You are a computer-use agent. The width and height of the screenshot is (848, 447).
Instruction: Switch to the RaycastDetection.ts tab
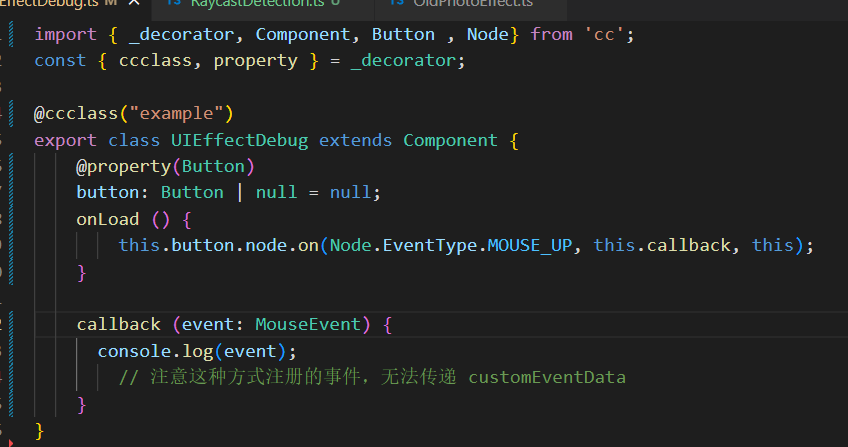[x=250, y=4]
